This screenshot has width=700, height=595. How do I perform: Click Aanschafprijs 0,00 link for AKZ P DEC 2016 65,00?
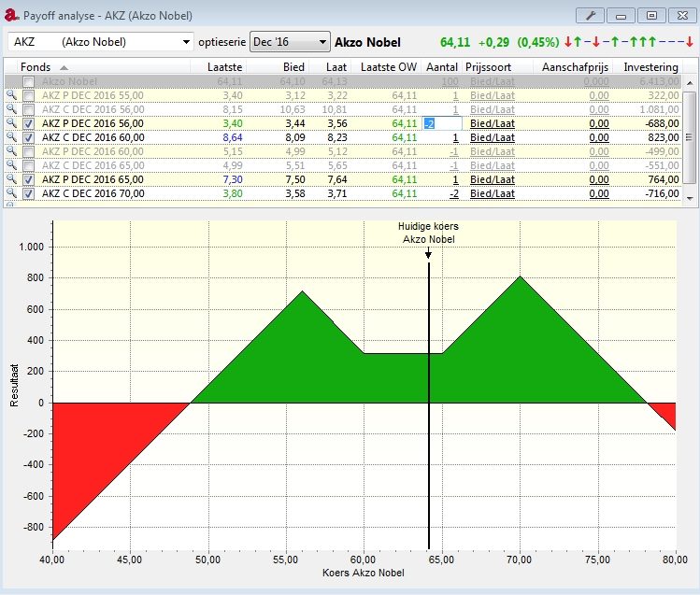pos(599,179)
